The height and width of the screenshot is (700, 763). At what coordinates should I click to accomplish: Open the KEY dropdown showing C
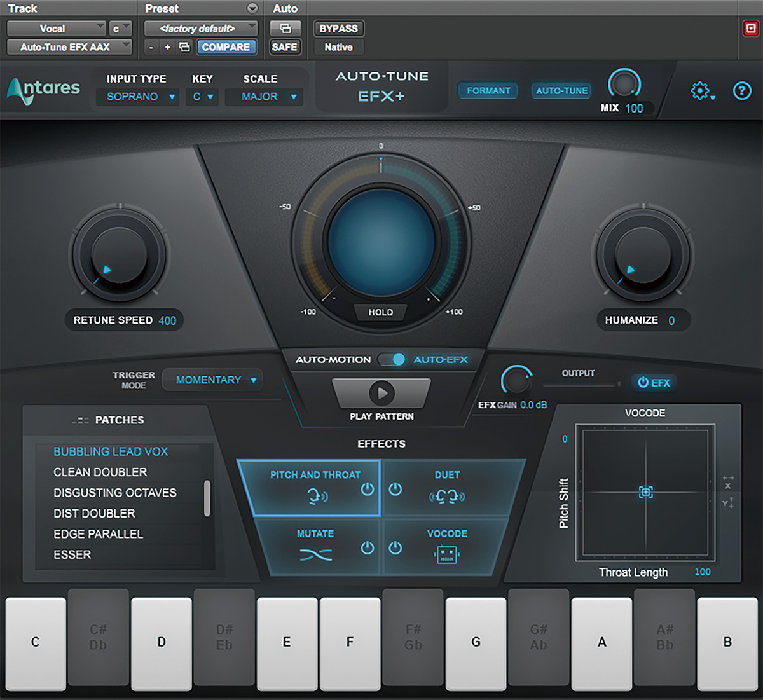coord(203,97)
